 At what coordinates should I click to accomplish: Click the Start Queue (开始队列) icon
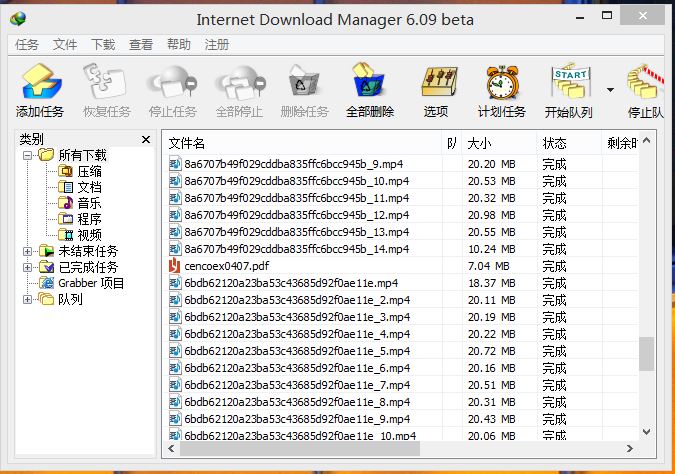coord(571,81)
